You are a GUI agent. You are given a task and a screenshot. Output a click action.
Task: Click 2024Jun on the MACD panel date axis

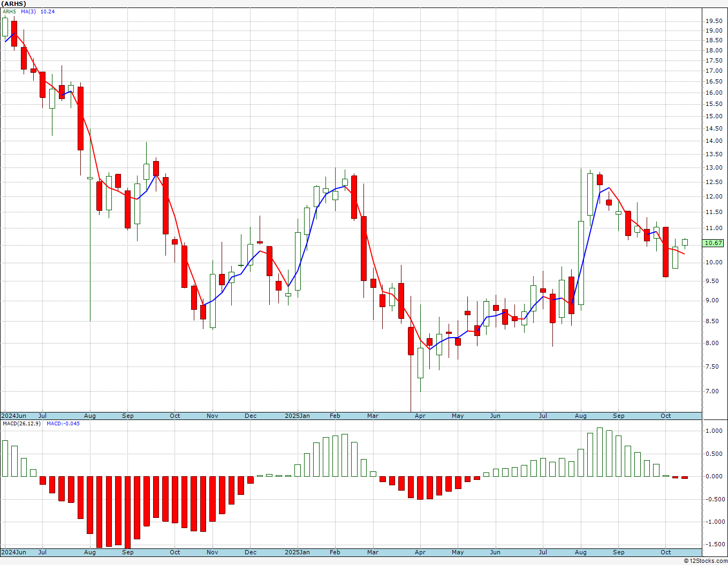pyautogui.click(x=13, y=552)
